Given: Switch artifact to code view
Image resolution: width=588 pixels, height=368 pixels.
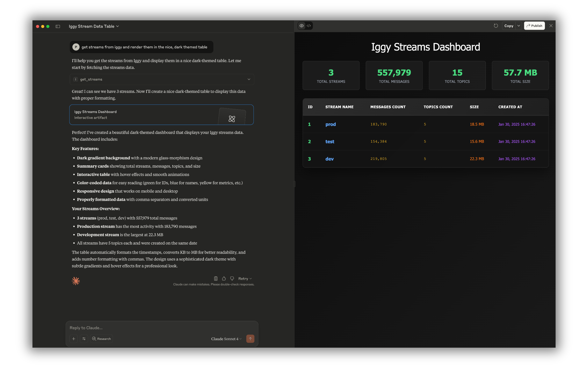Looking at the screenshot, I should coord(309,26).
